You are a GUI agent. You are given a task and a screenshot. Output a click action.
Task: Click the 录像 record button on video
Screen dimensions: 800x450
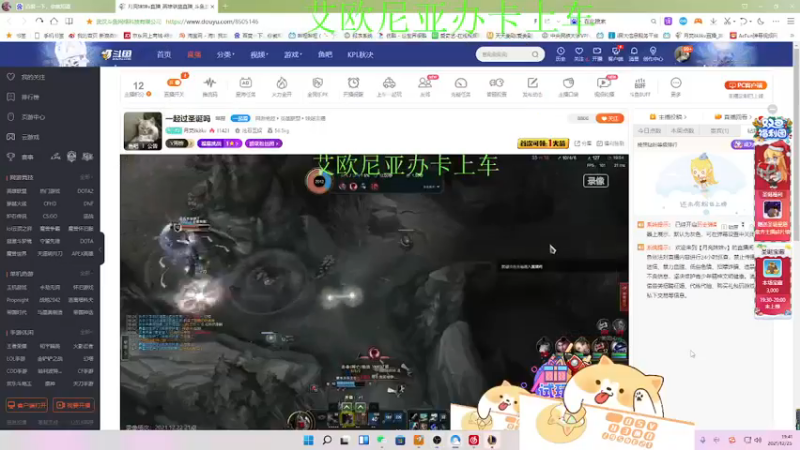595,181
